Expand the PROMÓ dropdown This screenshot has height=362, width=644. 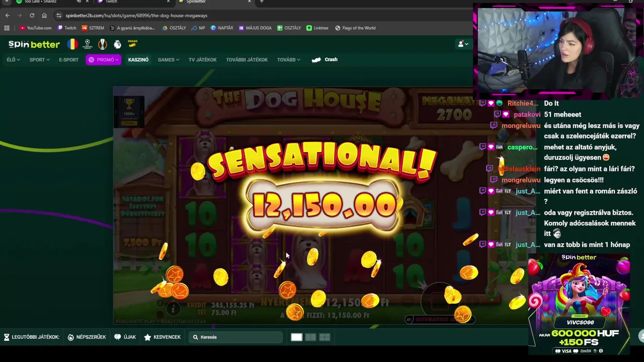(x=103, y=60)
